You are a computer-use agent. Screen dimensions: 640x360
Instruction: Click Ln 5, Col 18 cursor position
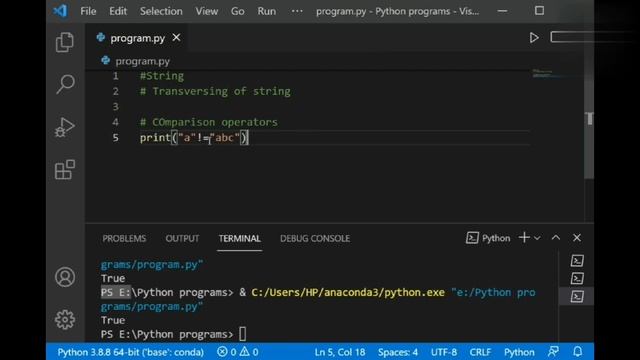(340, 352)
